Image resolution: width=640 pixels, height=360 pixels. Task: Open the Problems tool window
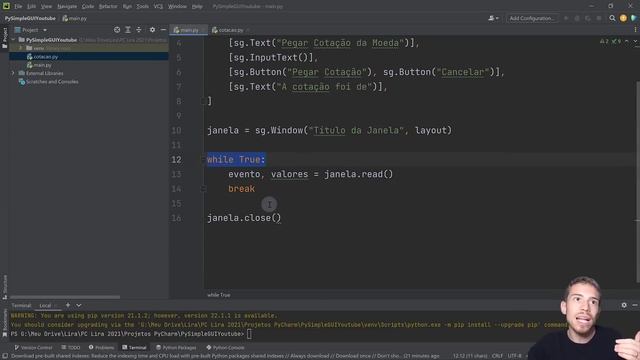[101, 348]
